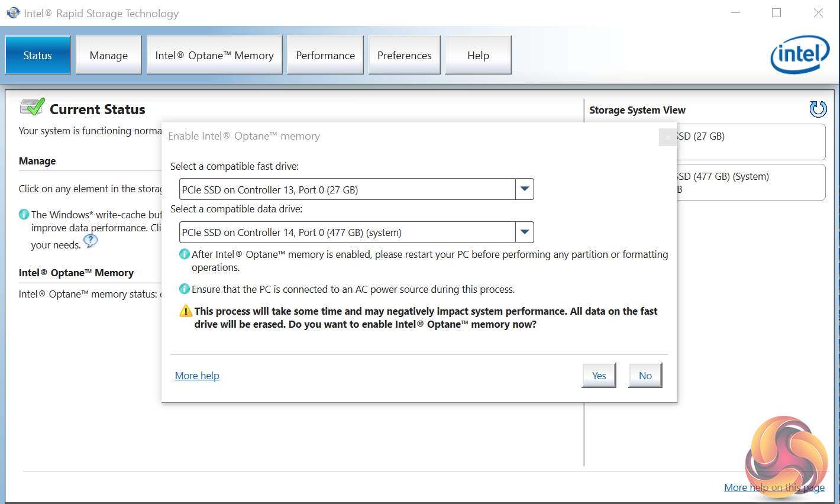
Task: Minimize the Intel Rapid Storage window
Action: pos(736,12)
